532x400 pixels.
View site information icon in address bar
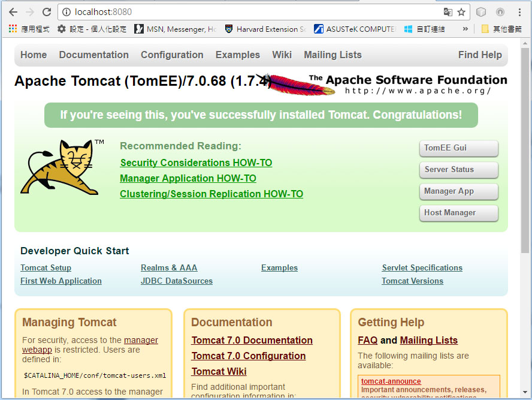click(66, 12)
